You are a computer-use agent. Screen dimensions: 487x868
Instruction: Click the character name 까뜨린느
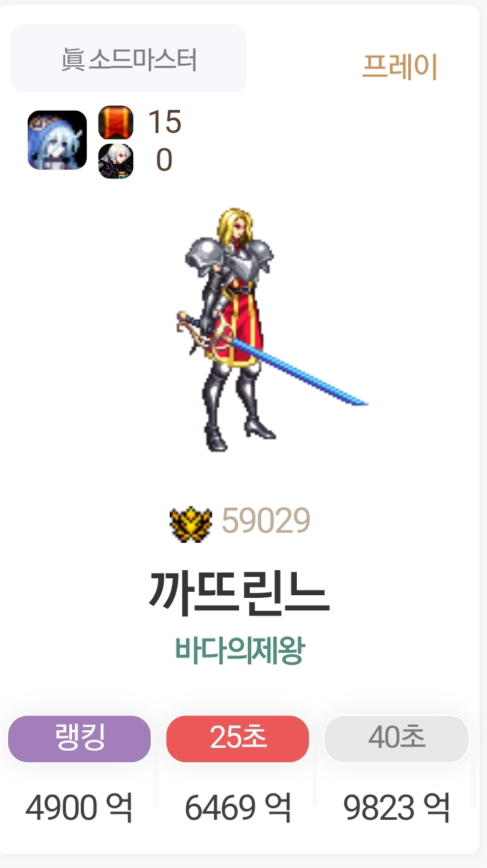tap(239, 593)
